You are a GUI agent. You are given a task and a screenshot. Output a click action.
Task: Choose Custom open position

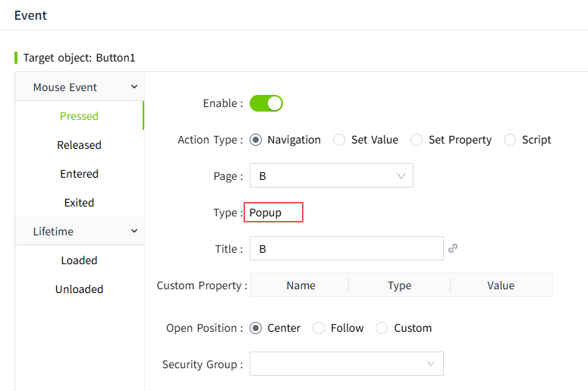[382, 328]
